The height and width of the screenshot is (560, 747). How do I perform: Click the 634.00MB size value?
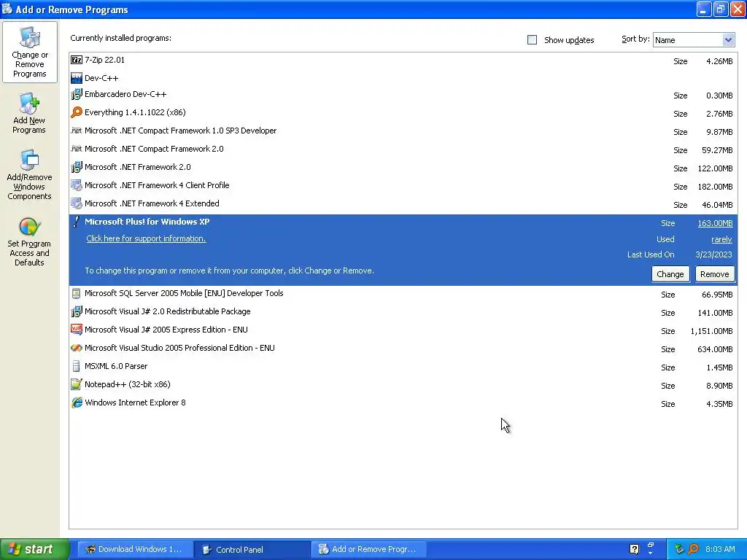pos(715,349)
